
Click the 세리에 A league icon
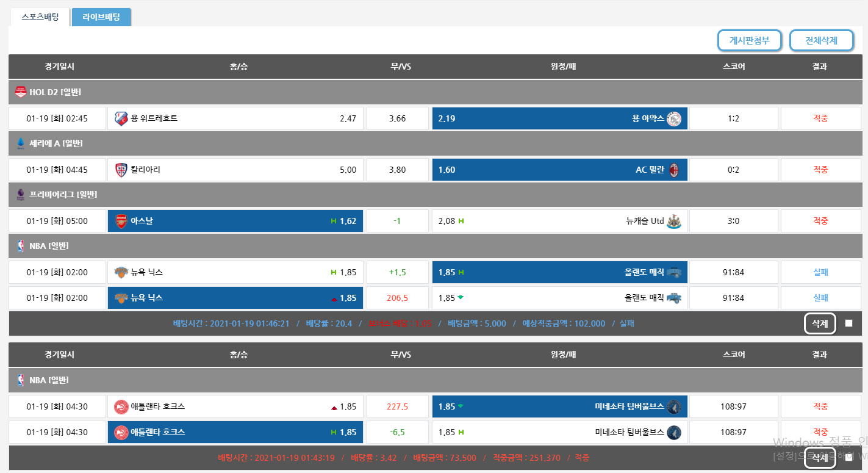click(21, 143)
